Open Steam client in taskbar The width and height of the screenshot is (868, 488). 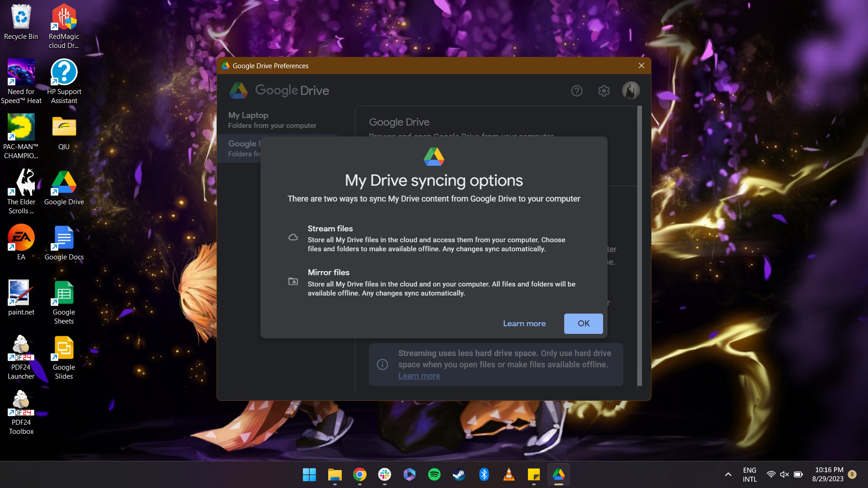459,474
